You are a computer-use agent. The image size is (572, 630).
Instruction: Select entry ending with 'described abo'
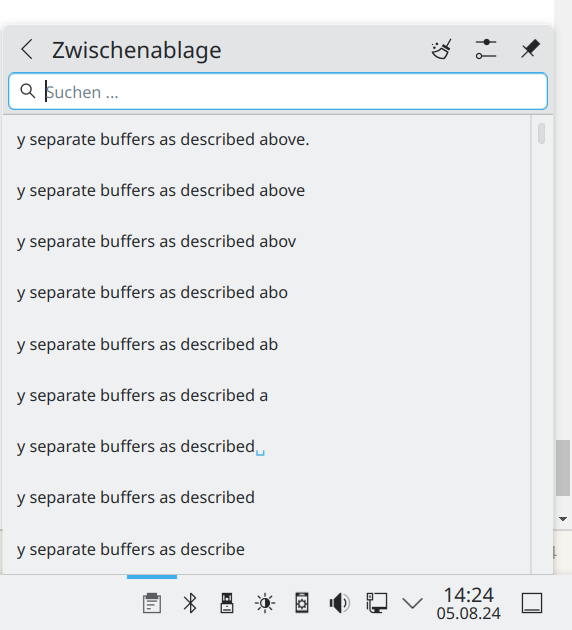(x=267, y=293)
